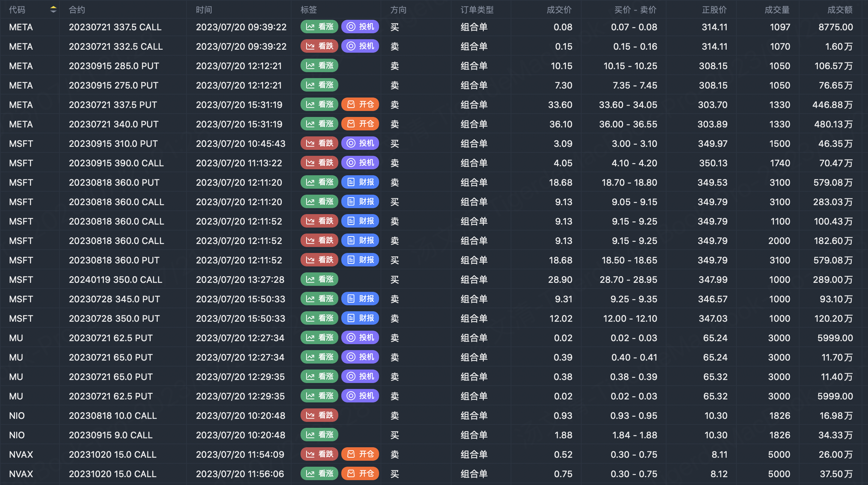
Task: Click the 标签 column header
Action: (309, 10)
